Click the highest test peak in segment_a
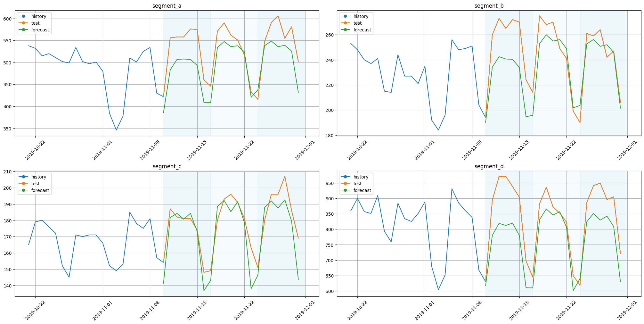This screenshot has width=644, height=324. coord(278,16)
